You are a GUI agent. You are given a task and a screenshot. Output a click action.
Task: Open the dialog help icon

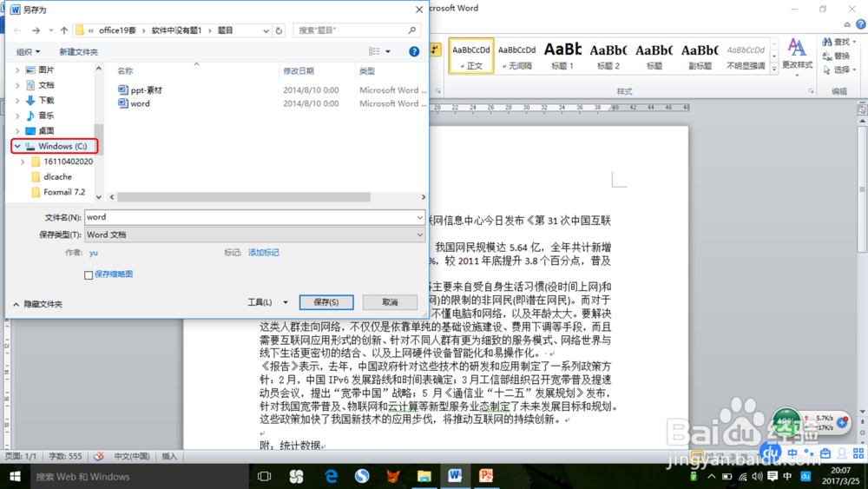tap(413, 51)
